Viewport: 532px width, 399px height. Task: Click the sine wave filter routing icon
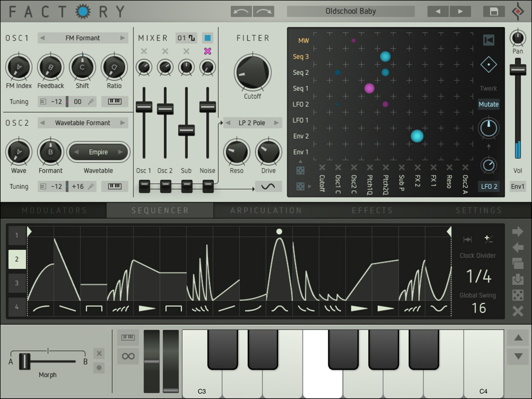pyautogui.click(x=269, y=187)
